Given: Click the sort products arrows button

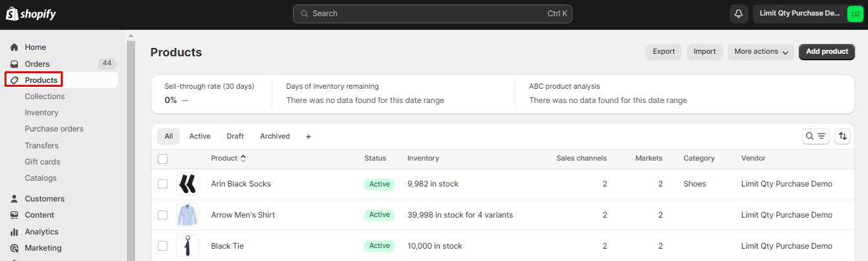Looking at the screenshot, I should (842, 136).
